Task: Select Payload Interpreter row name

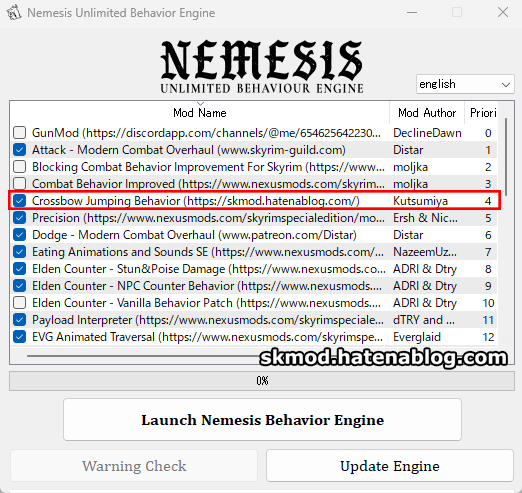Action: pyautogui.click(x=208, y=320)
